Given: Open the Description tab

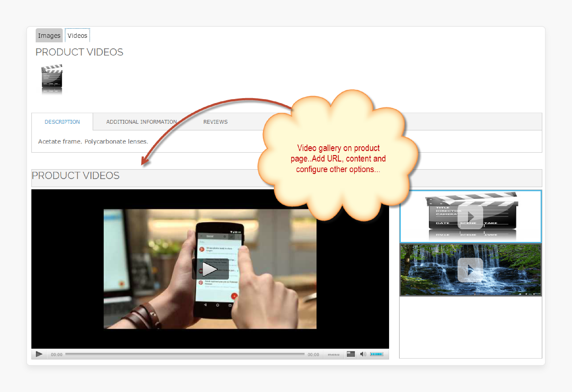Looking at the screenshot, I should click(x=62, y=122).
